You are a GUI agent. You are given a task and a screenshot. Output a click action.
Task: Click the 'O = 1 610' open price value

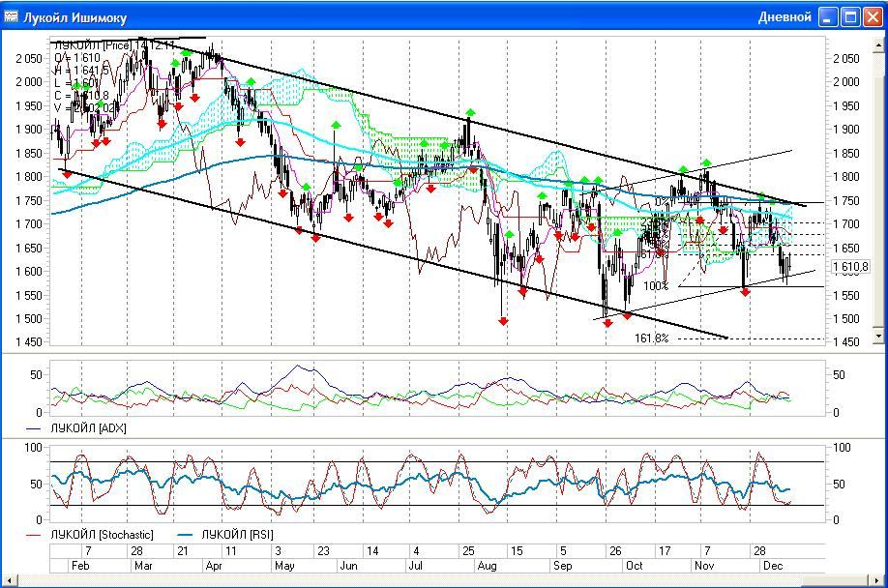coord(77,58)
